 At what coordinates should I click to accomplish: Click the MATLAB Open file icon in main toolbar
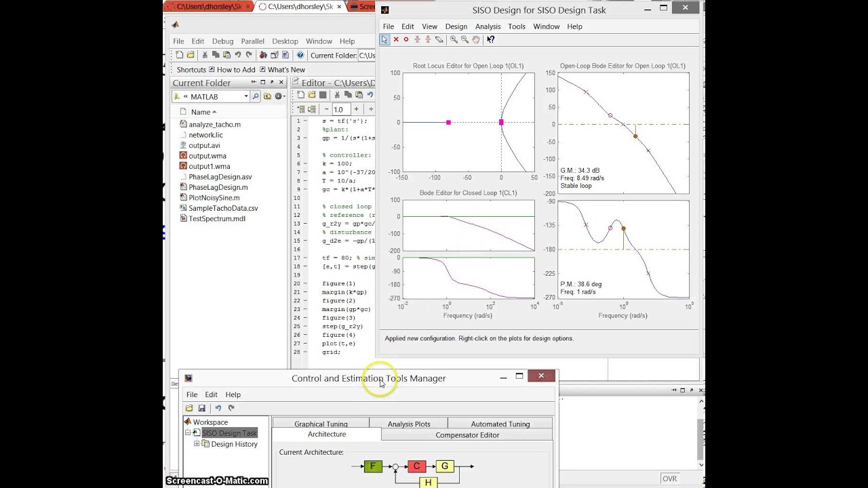pos(191,55)
